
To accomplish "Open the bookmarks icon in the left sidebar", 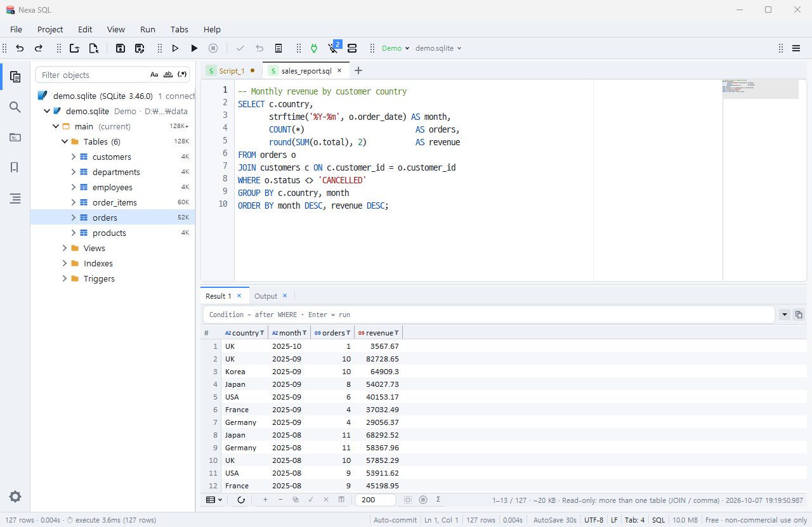I will (15, 168).
